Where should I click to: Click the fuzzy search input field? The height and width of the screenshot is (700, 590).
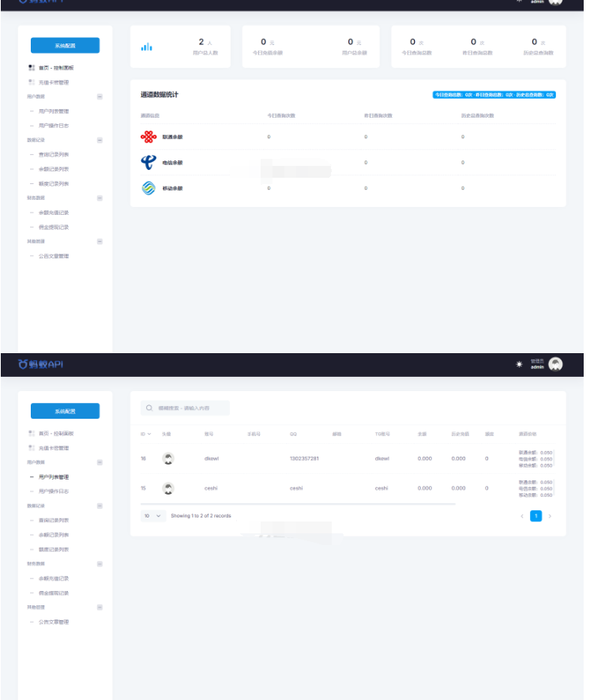[185, 408]
